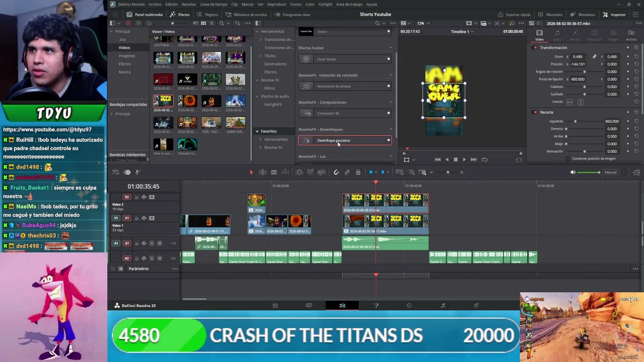644x362 pixels.
Task: Click the viewer Stop button
Action: pos(455,159)
